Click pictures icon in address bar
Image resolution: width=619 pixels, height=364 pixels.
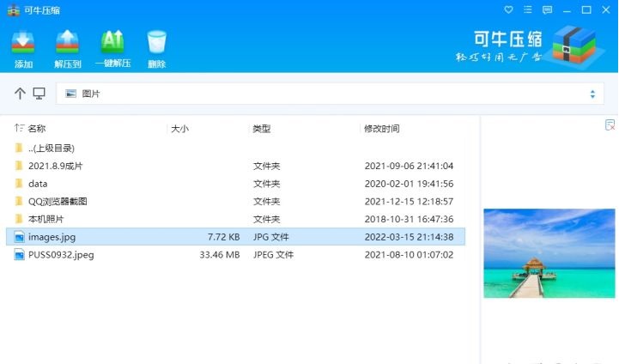coord(70,94)
